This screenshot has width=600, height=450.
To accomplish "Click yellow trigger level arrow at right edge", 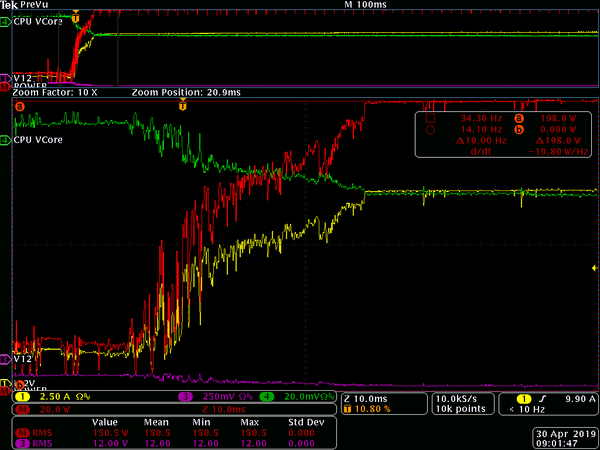I will [x=595, y=268].
